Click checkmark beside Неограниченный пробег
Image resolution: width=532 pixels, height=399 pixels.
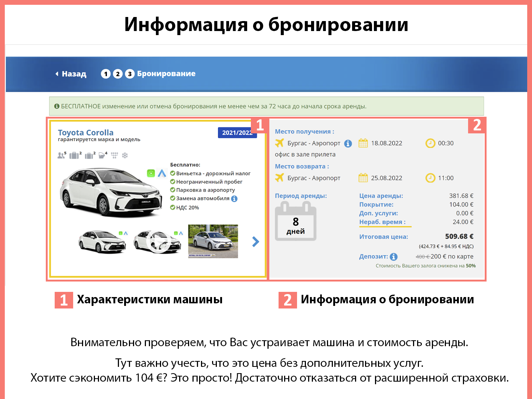click(x=173, y=182)
